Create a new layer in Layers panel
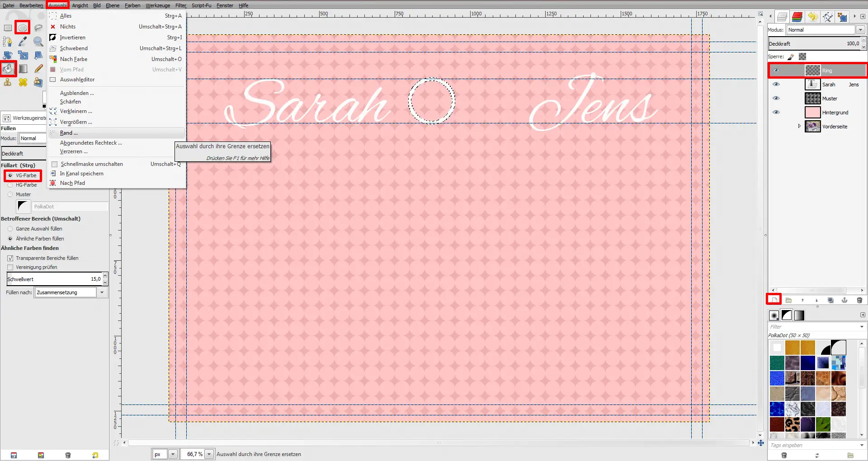 click(774, 300)
